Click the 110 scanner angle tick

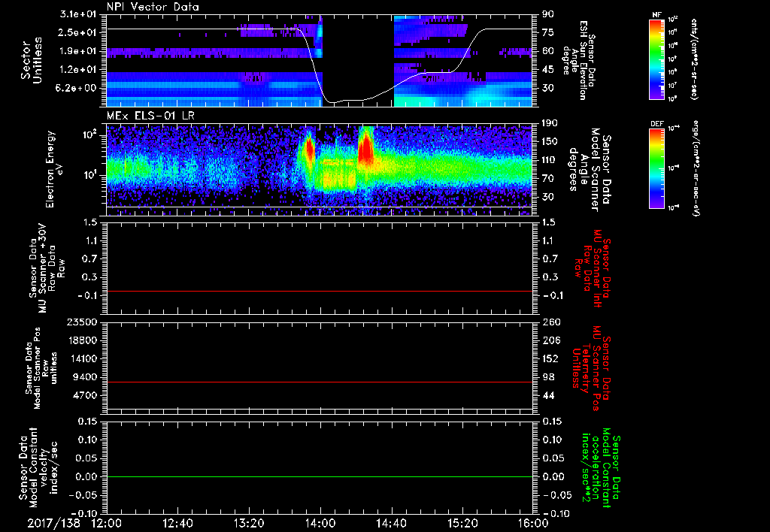(550, 160)
